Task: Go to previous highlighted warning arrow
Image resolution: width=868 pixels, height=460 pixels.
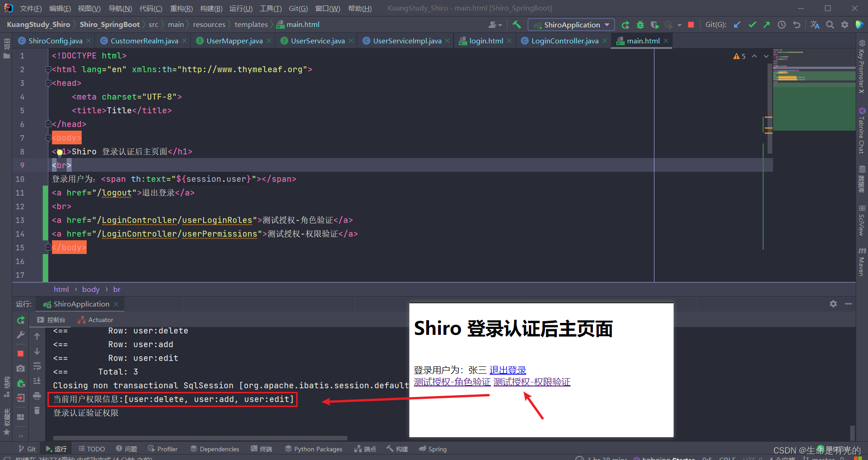Action: [754, 56]
